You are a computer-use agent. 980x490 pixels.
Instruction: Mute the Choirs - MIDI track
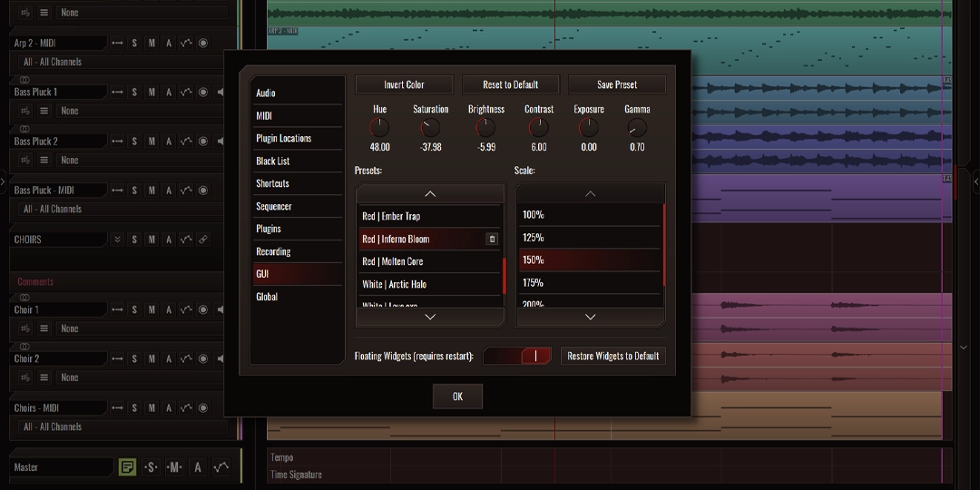click(x=152, y=408)
